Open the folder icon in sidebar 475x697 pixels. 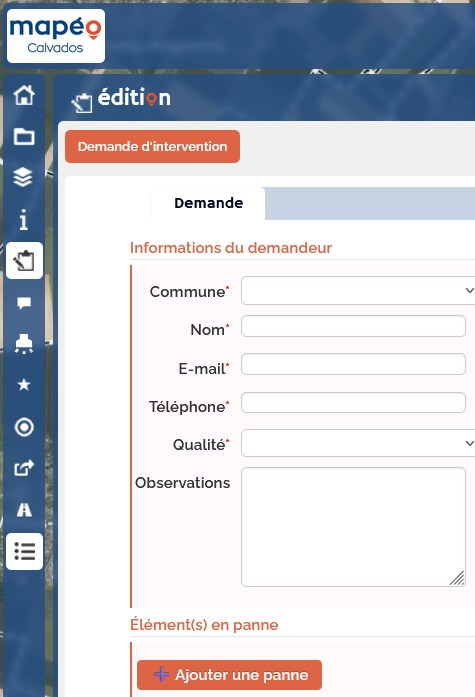[x=24, y=136]
